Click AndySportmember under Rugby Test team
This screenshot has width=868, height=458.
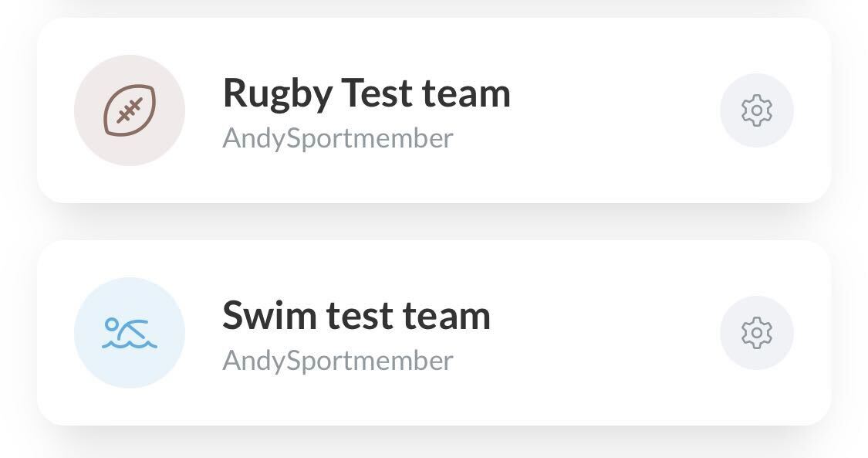coord(338,138)
